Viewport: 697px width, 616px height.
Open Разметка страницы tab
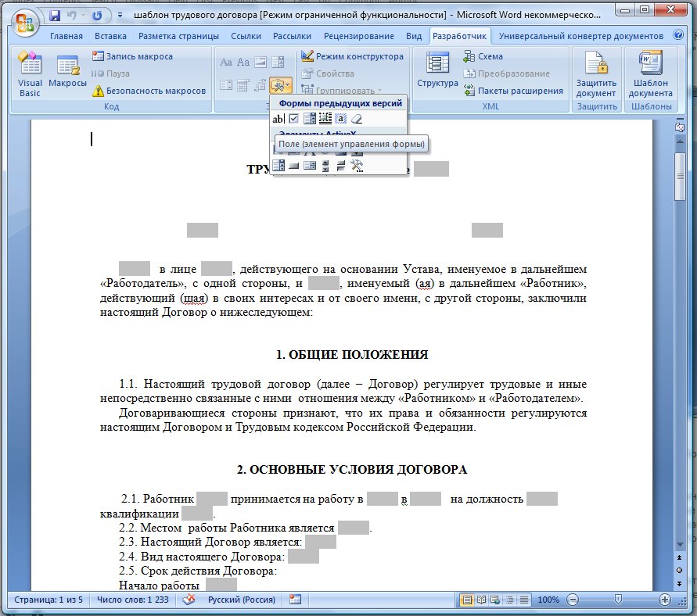pyautogui.click(x=178, y=36)
